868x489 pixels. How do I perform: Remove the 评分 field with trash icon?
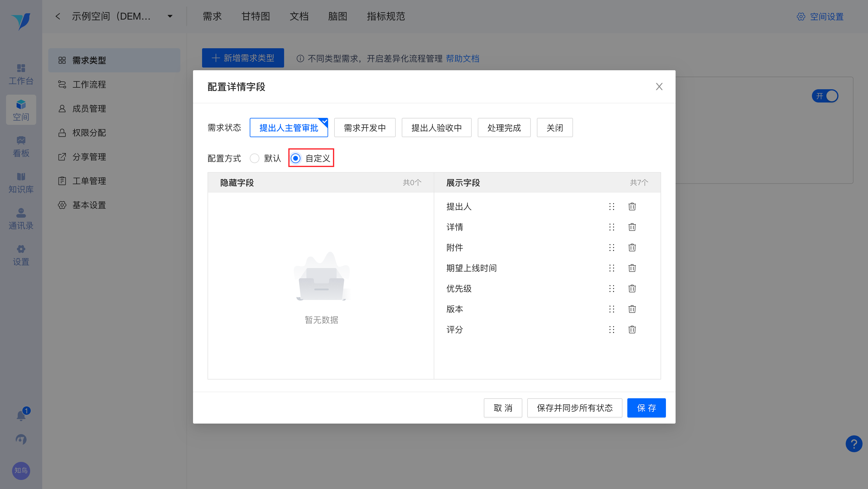(632, 330)
